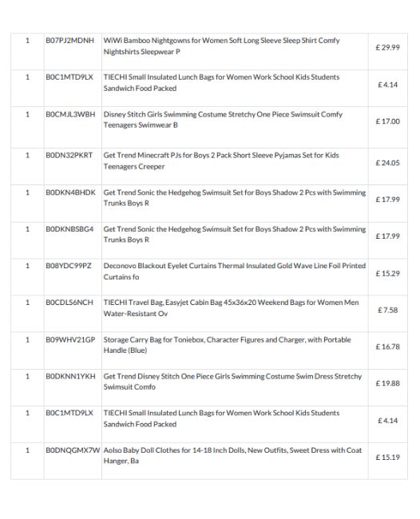This screenshot has width=420, height=519.
Task: Click the £ 19.88 price
Action: [x=387, y=383]
